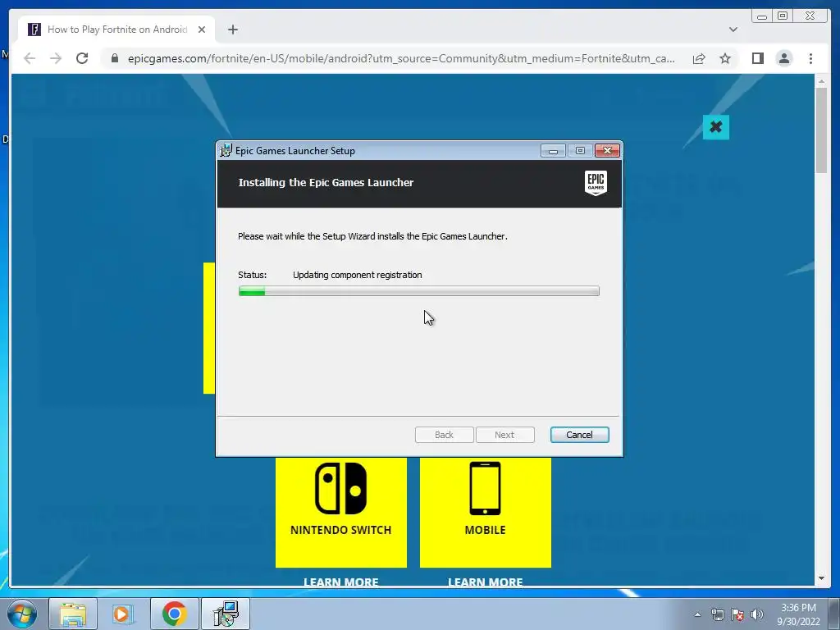
Task: Select the Mobile platform tile
Action: click(486, 512)
